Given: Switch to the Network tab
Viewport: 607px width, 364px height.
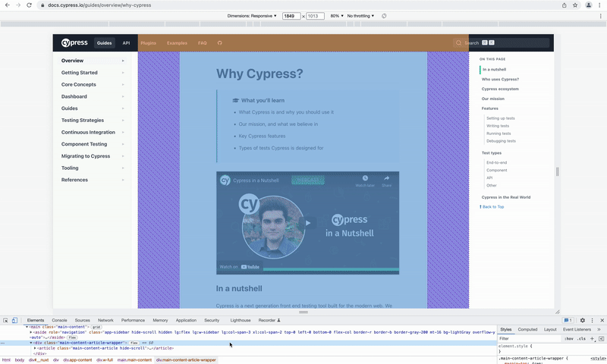Looking at the screenshot, I should [105, 320].
